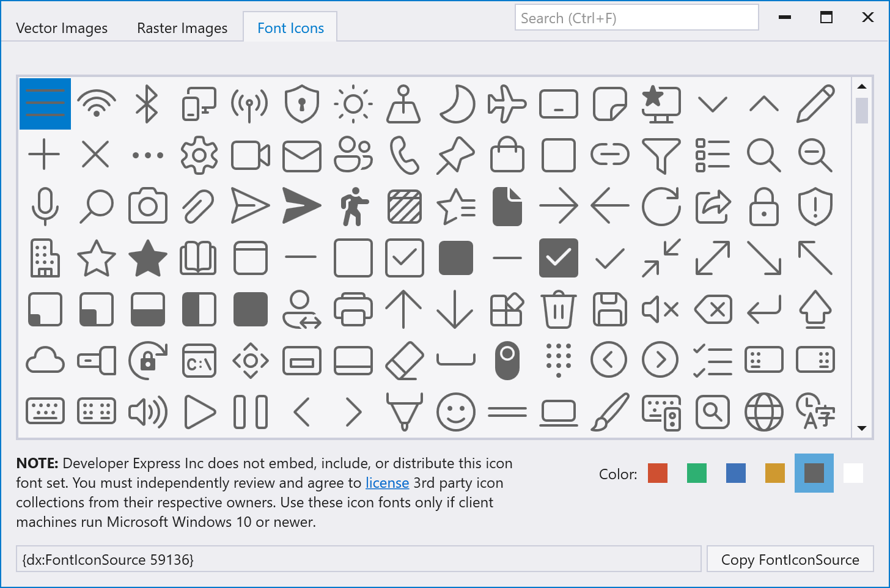The image size is (890, 588).
Task: Select the globe icon
Action: click(x=763, y=412)
